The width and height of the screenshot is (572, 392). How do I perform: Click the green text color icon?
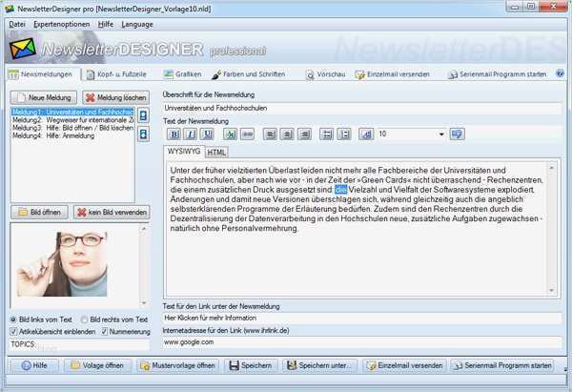[x=231, y=134]
